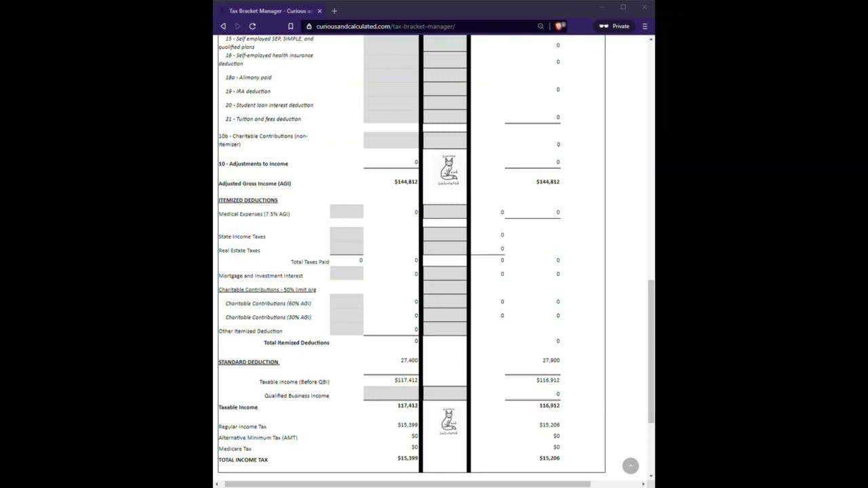Screen dimensions: 868x488
Task: Select the left gray Real Estate Taxes input
Action: coord(347,248)
